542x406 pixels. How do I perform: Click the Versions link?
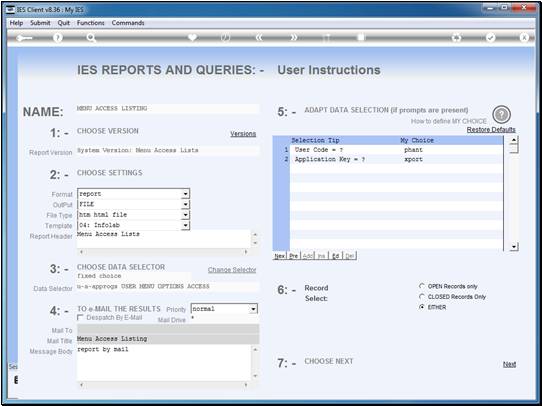243,134
